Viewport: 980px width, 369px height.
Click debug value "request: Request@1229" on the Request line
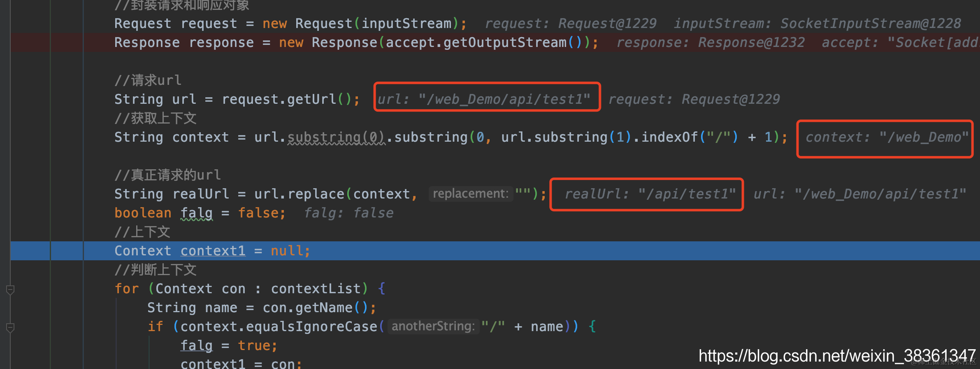click(571, 23)
